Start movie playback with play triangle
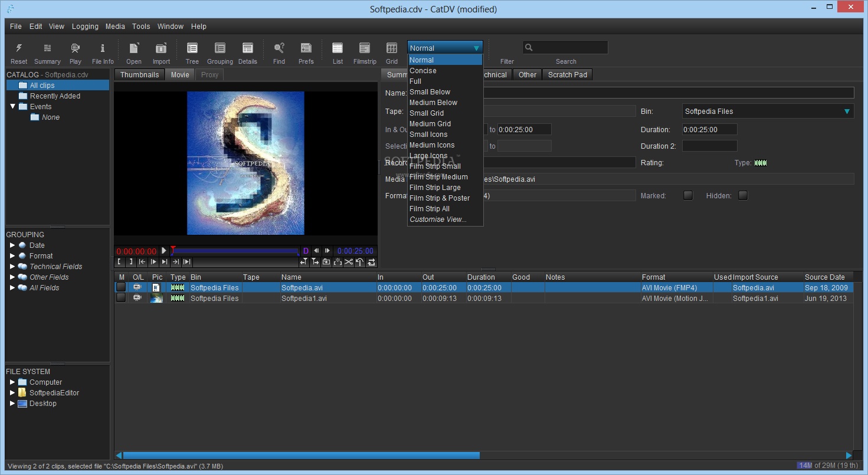This screenshot has height=475, width=868. click(164, 251)
